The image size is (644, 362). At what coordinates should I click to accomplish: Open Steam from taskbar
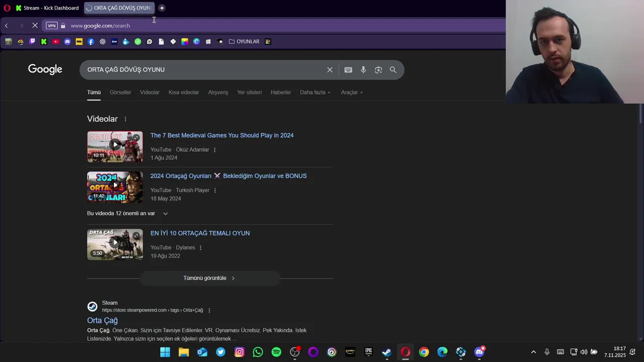point(387,352)
